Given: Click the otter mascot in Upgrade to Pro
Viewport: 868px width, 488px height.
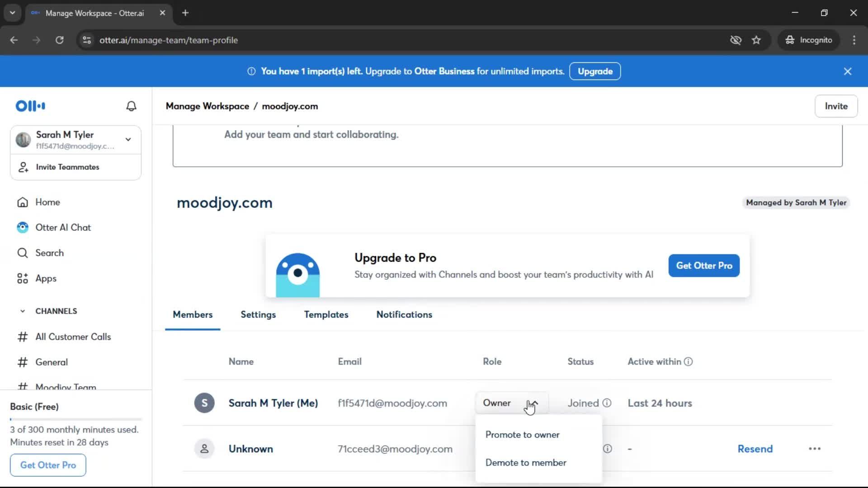Looking at the screenshot, I should point(298,275).
